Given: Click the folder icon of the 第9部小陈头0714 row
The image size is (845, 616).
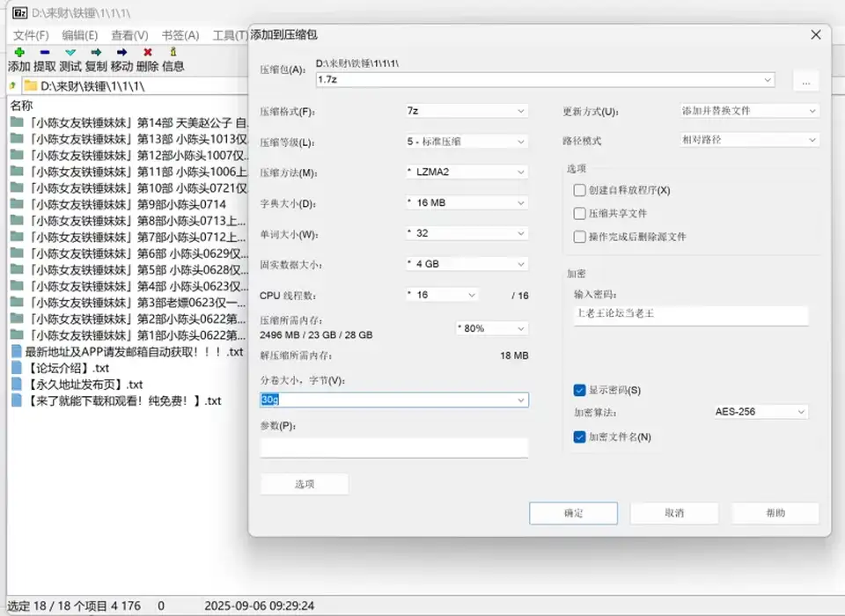Looking at the screenshot, I should 17,203.
